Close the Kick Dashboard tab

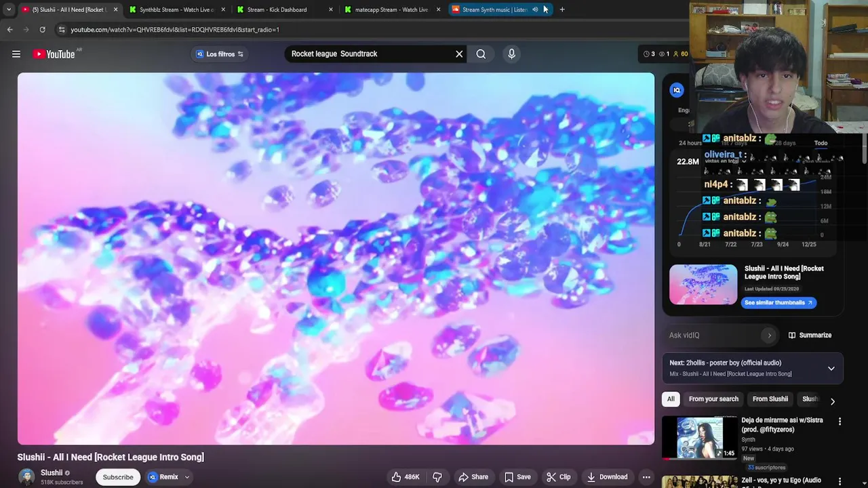click(331, 9)
